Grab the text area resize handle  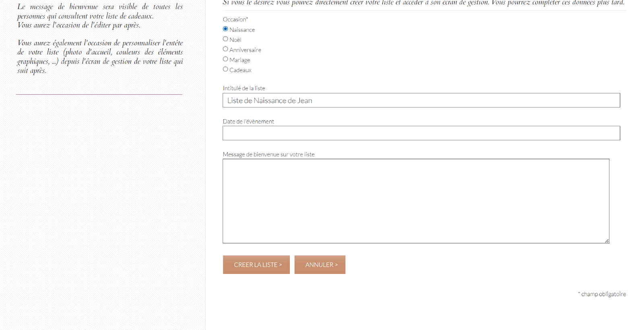click(x=607, y=241)
